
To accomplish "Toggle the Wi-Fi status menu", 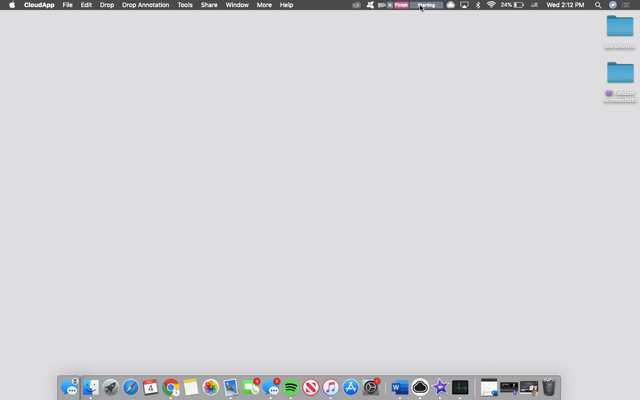I will pos(491,5).
